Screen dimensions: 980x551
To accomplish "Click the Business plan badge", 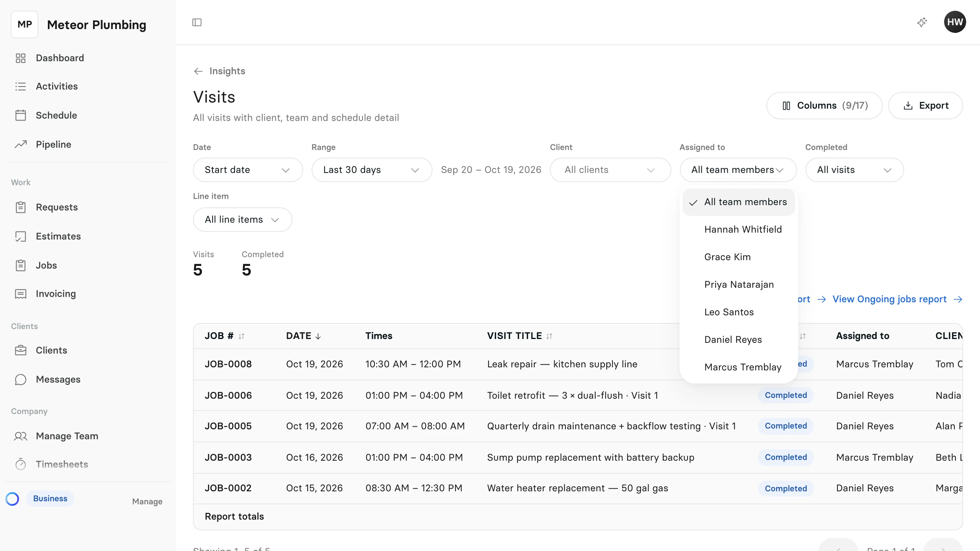I will pyautogui.click(x=50, y=499).
